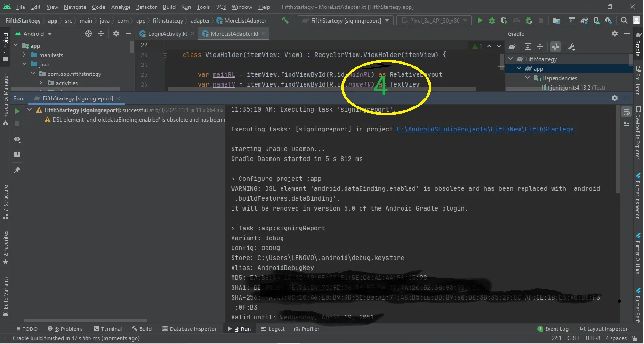
Task: Open the TODO tool window
Action: coord(26,329)
